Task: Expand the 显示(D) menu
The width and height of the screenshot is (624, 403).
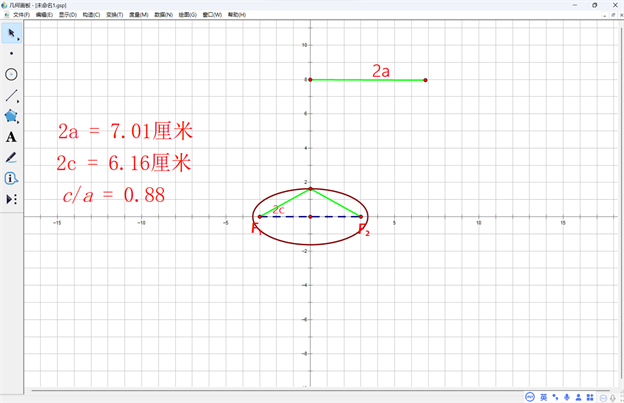Action: tap(68, 15)
